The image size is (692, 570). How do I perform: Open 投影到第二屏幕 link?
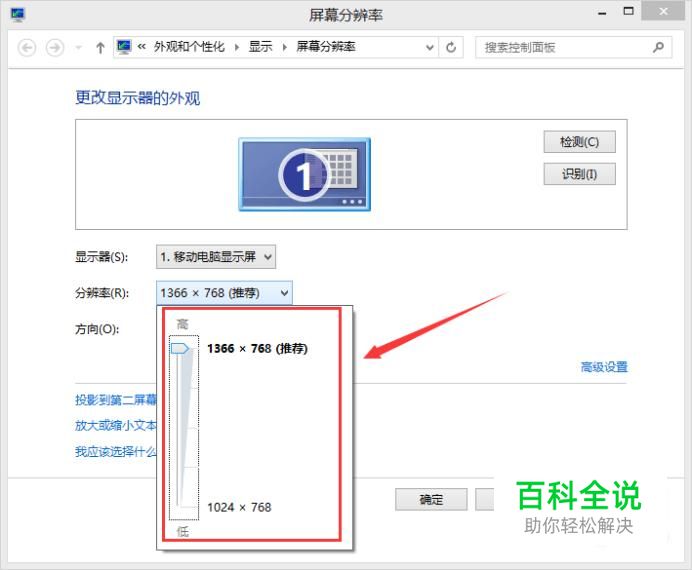pyautogui.click(x=116, y=400)
